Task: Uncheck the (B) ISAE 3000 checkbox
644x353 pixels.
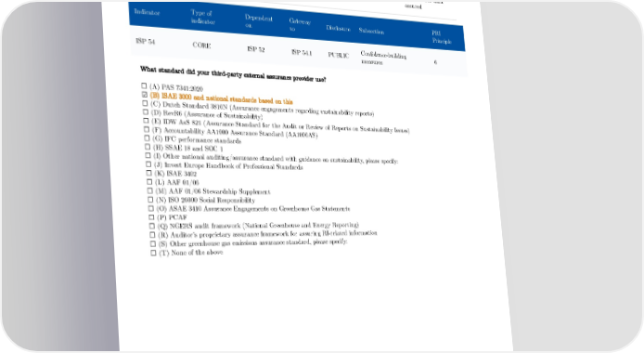Action: pos(145,95)
